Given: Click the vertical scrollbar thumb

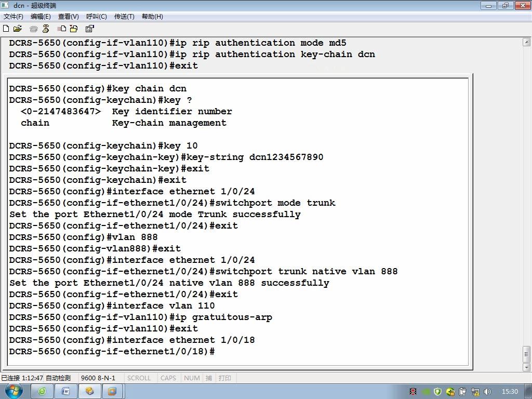Looking at the screenshot, I should coord(526,354).
